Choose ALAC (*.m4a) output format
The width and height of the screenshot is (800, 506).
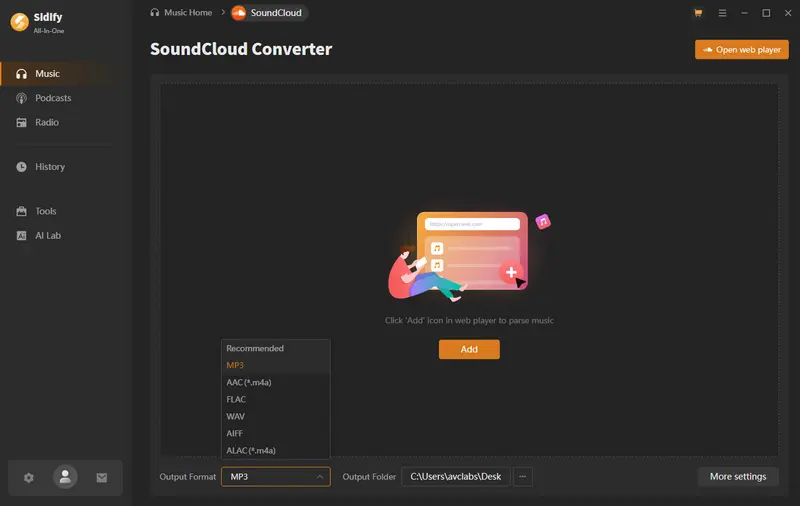pyautogui.click(x=276, y=450)
